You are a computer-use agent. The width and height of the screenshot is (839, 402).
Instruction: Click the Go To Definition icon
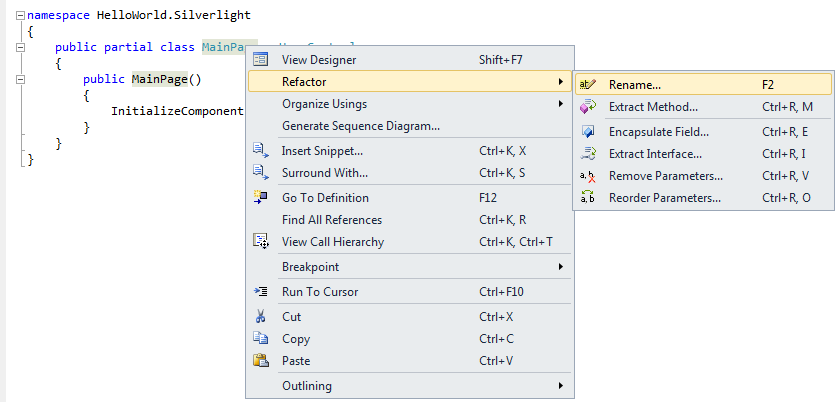(x=261, y=198)
